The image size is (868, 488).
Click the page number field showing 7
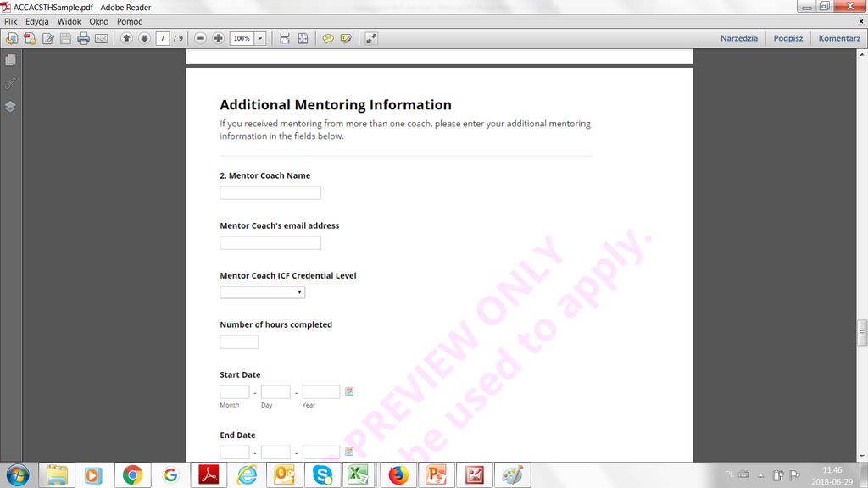pyautogui.click(x=162, y=38)
